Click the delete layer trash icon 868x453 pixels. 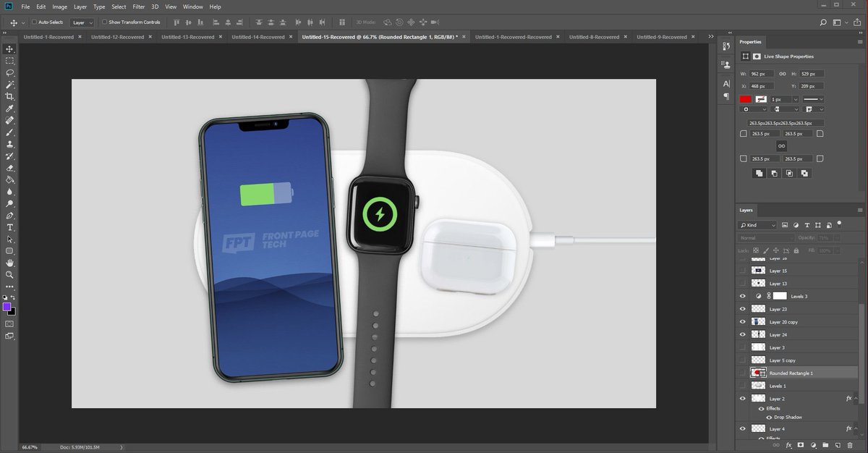tap(851, 445)
